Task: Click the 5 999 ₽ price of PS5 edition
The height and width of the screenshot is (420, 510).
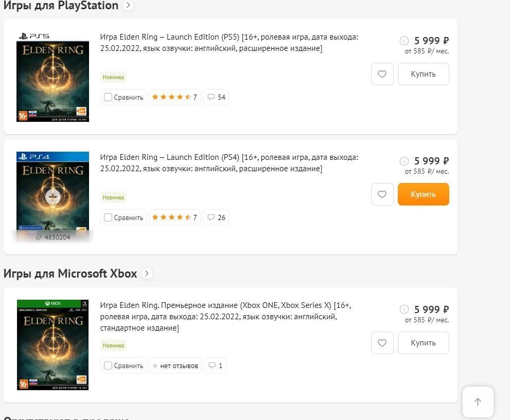Action: [431, 41]
